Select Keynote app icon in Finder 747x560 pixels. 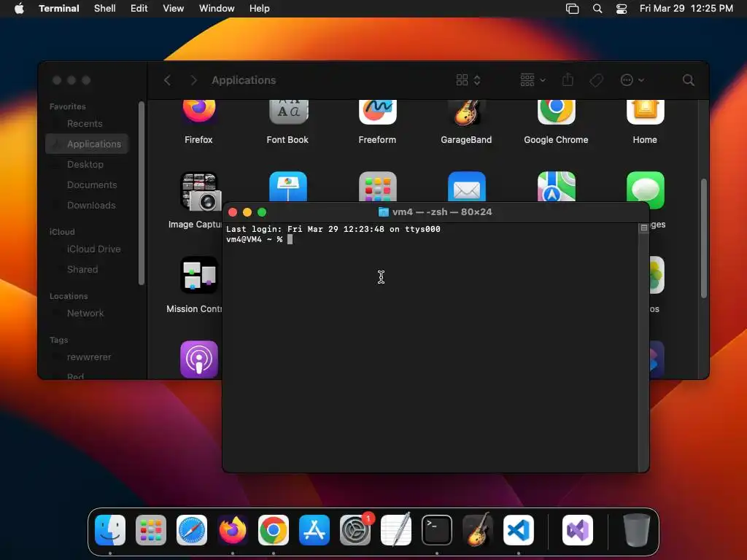288,187
